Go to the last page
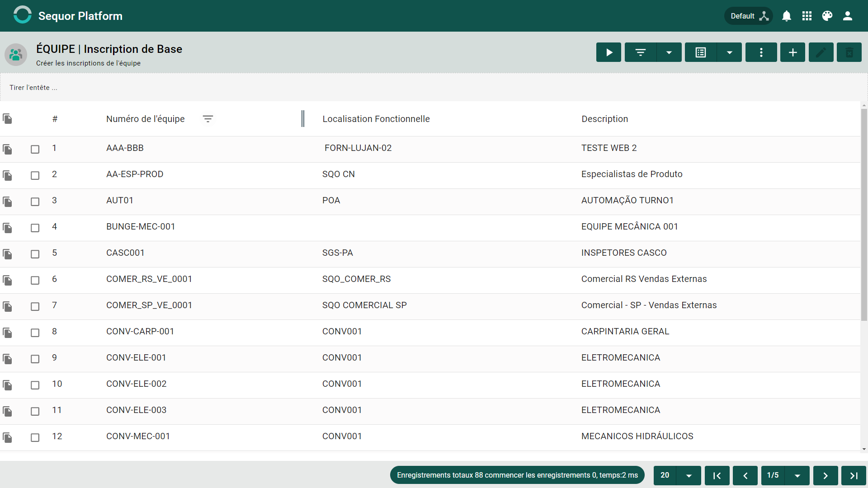Viewport: 868px width, 488px height. coord(854,475)
